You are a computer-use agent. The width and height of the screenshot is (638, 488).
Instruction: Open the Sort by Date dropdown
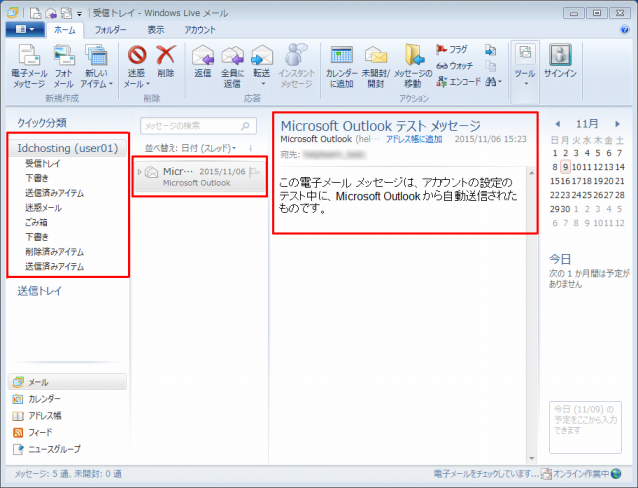tap(190, 148)
